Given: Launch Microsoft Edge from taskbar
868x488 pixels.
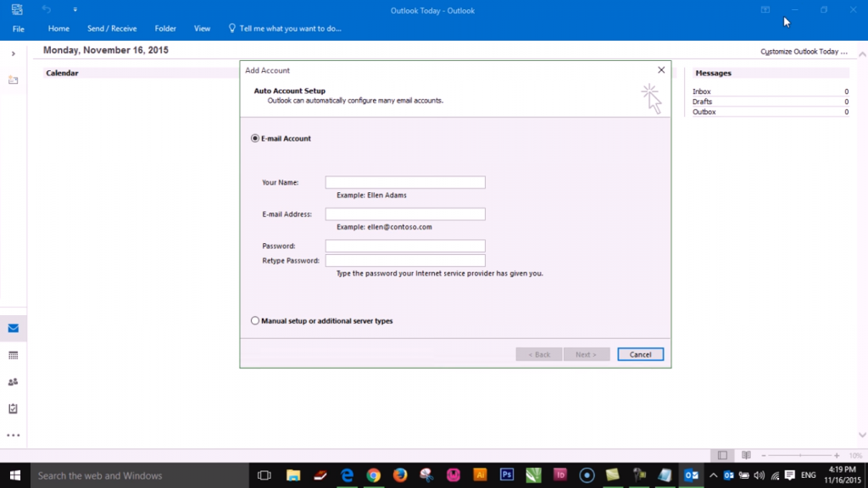Looking at the screenshot, I should point(347,475).
